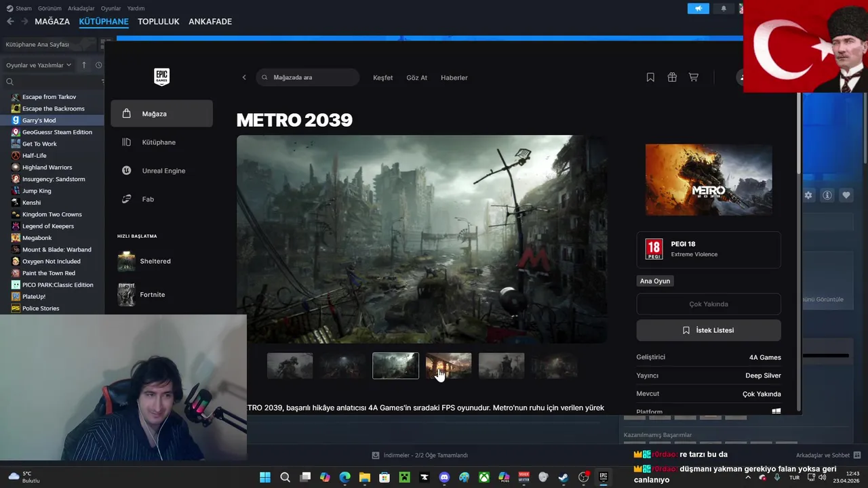The width and height of the screenshot is (868, 488).
Task: Open taskbar Search
Action: (x=285, y=477)
